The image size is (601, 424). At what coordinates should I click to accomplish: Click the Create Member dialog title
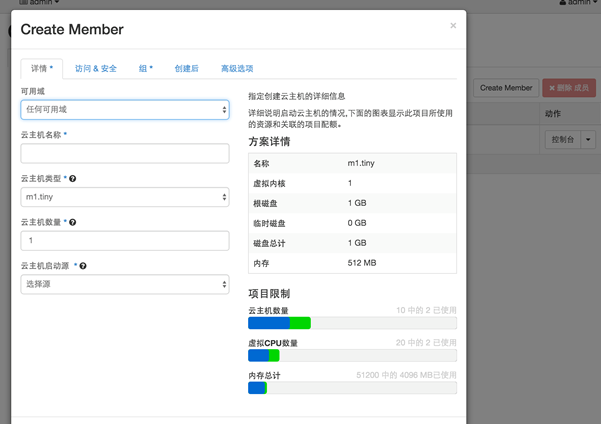click(x=72, y=30)
